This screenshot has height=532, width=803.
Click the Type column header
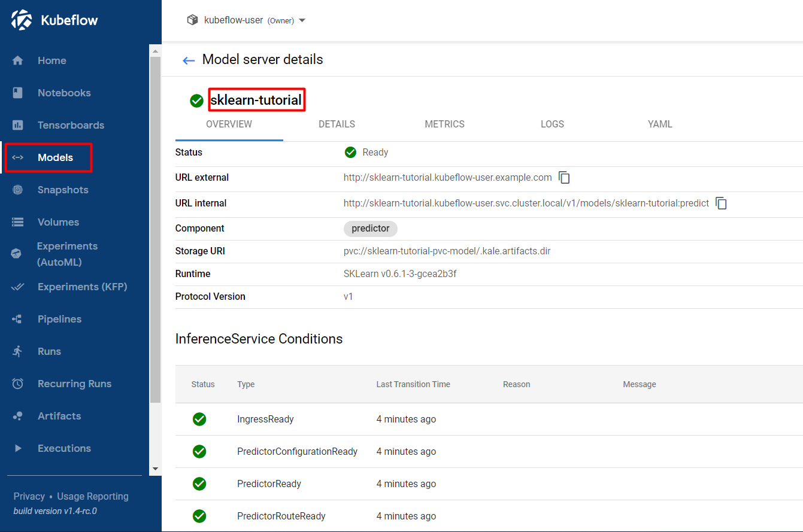(246, 384)
